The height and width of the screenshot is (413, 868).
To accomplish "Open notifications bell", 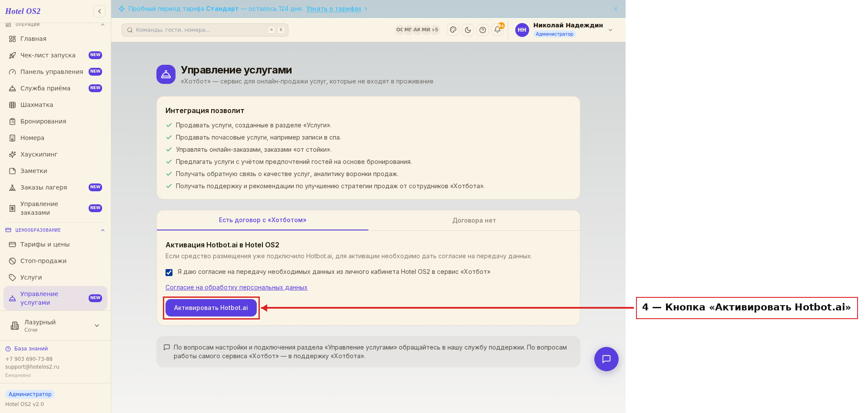I will (497, 30).
